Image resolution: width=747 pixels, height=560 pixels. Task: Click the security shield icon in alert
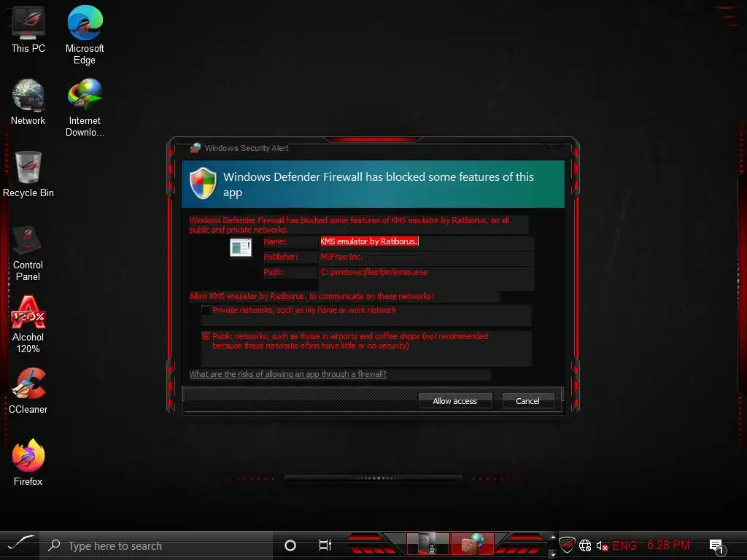tap(203, 183)
